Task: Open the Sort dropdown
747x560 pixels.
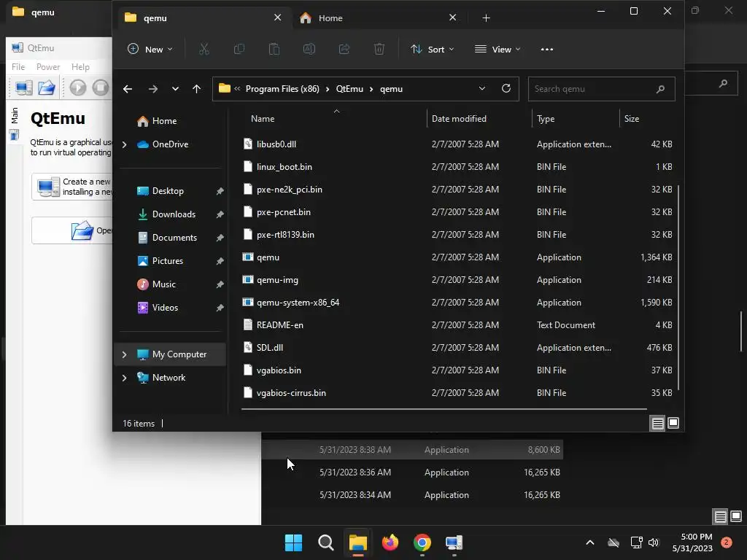Action: (x=432, y=49)
